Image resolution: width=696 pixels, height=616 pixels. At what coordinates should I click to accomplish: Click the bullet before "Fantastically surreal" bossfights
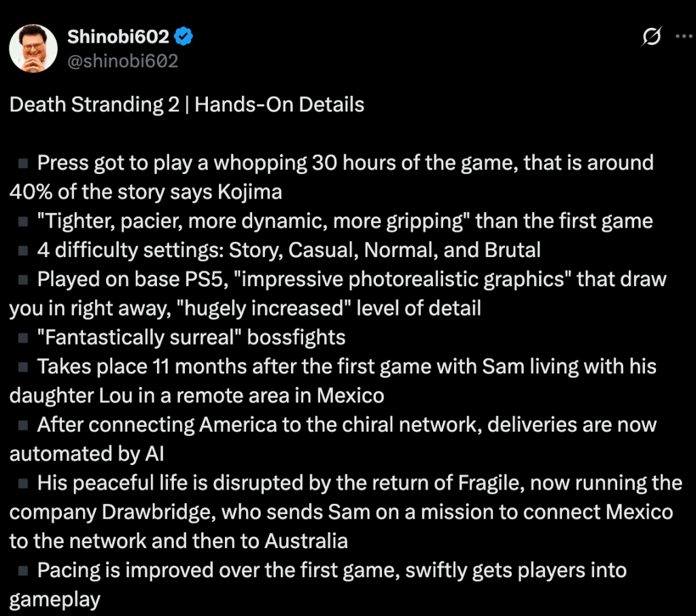click(x=22, y=337)
